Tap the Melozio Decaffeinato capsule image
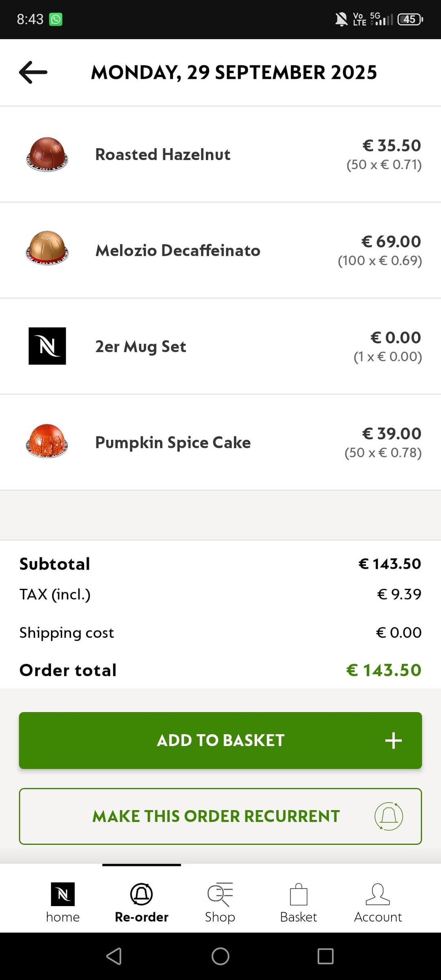 tap(47, 248)
